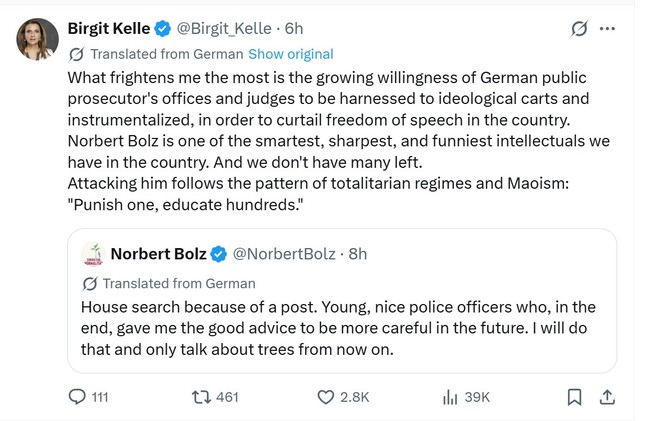Viewport: 650px width, 421px height.
Task: Bookmark this post
Action: pos(574,397)
